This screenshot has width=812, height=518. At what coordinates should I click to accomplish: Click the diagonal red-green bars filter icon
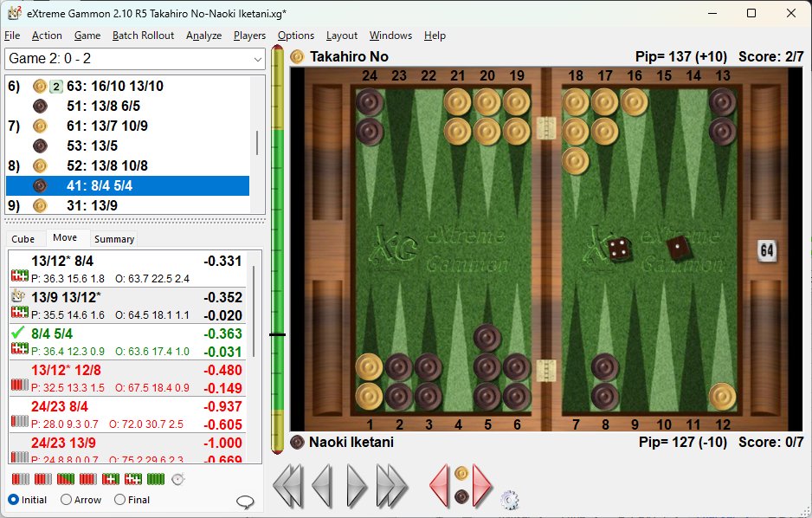click(66, 479)
